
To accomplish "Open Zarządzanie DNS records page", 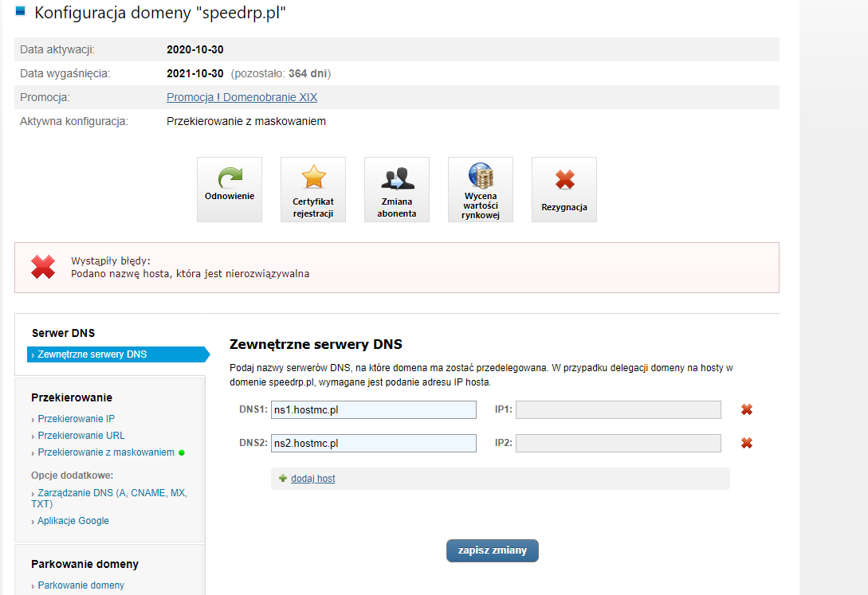I will click(112, 493).
